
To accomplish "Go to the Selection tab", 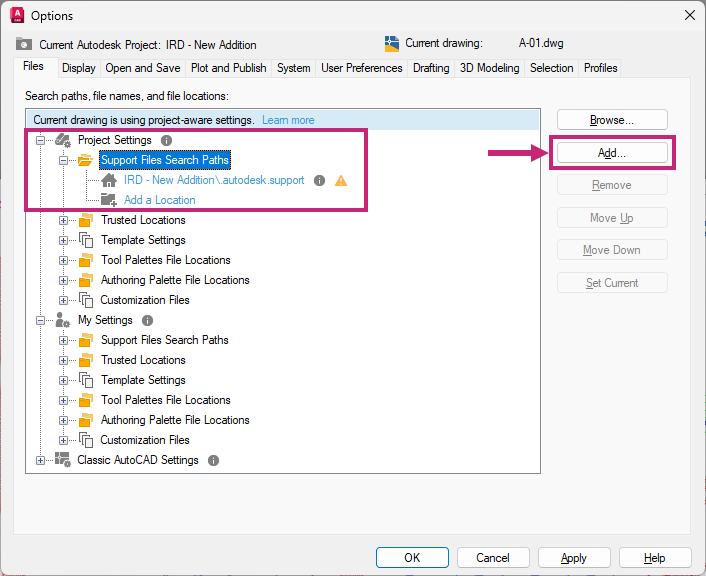I will click(x=552, y=68).
